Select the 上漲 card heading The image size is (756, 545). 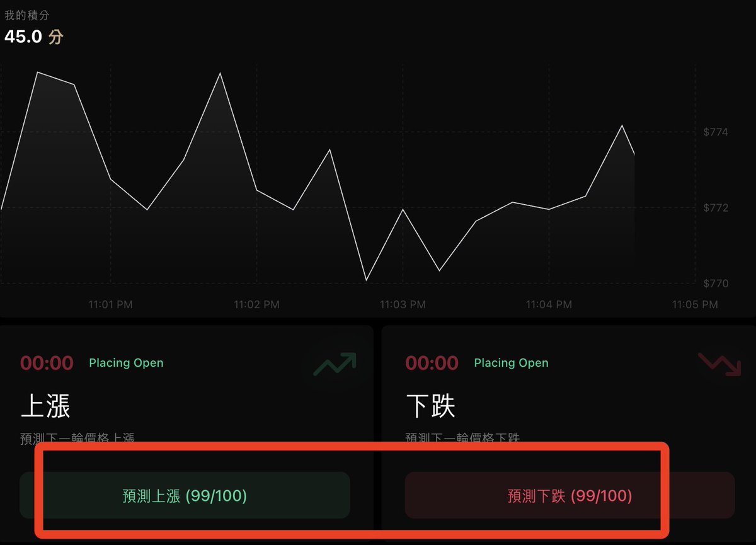pos(45,406)
